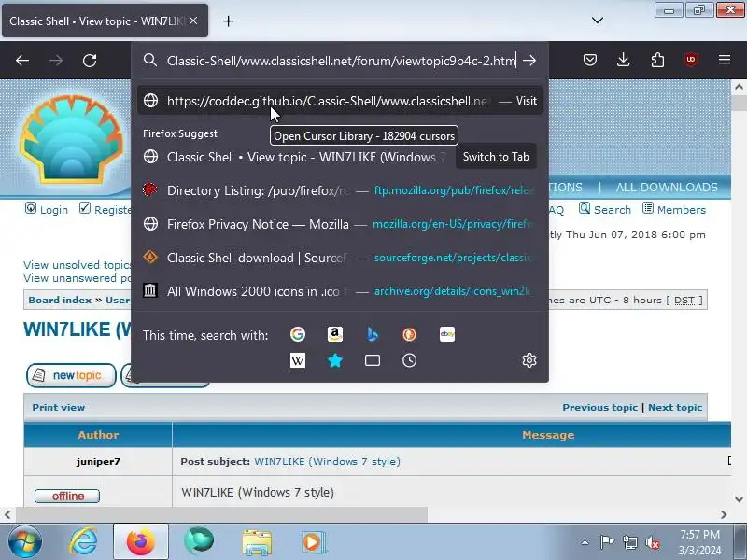
Task: Open Print view link
Action: [59, 407]
